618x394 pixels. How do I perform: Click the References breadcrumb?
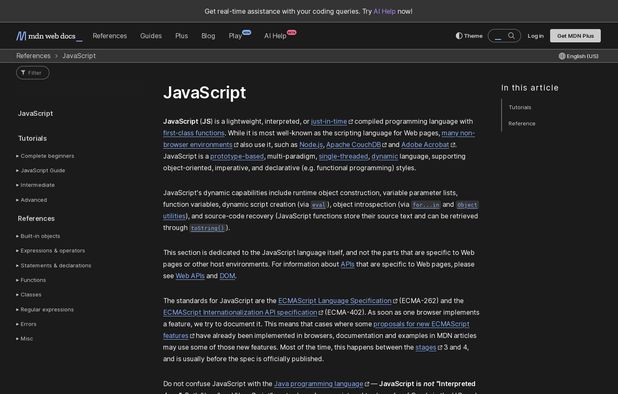(x=33, y=56)
